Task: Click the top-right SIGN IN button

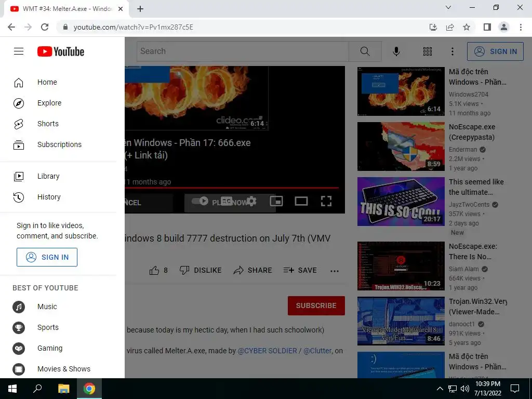Action: [495, 51]
